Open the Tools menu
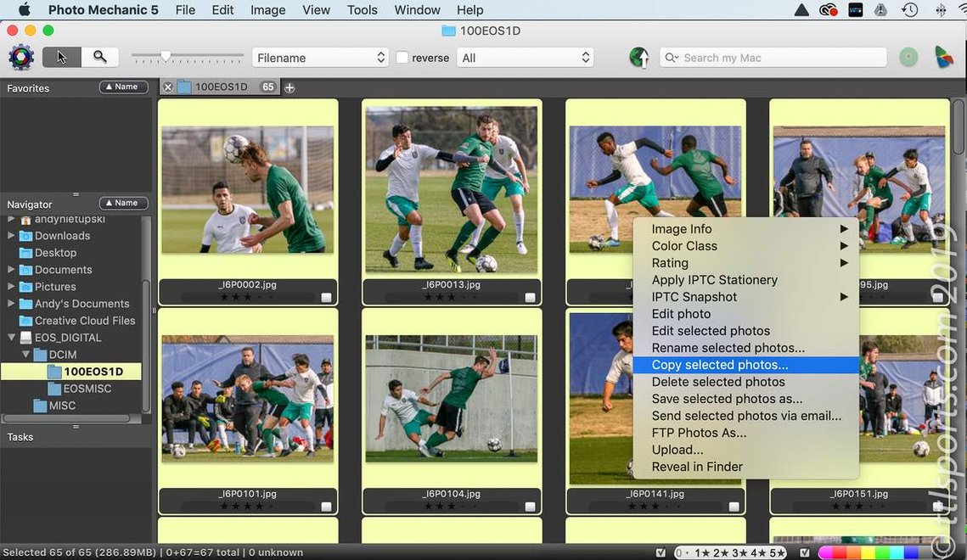 pyautogui.click(x=362, y=10)
